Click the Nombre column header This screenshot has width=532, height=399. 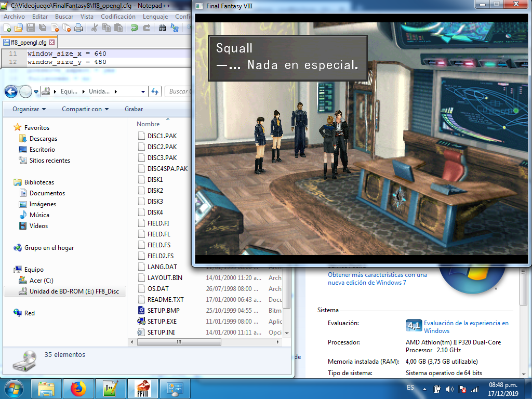148,124
